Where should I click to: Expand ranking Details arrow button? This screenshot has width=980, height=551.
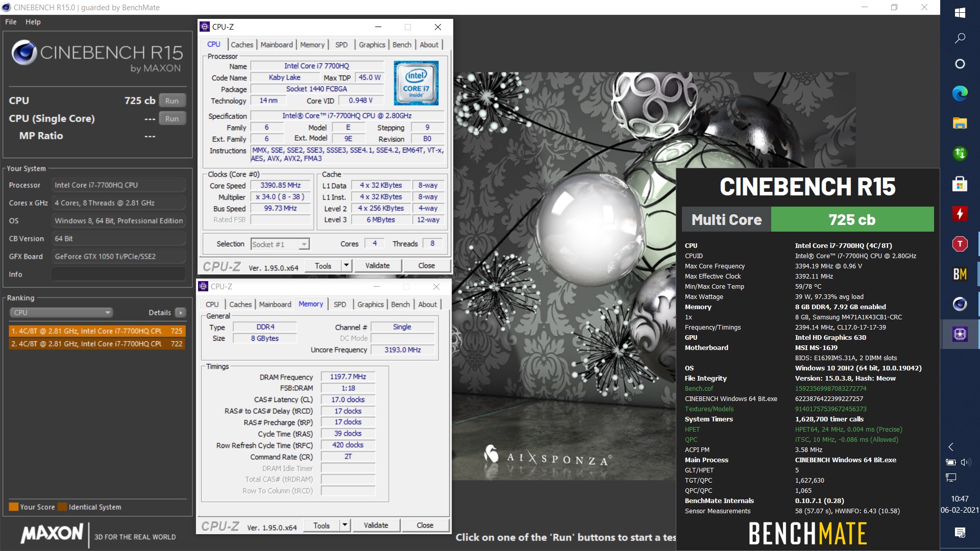(181, 312)
